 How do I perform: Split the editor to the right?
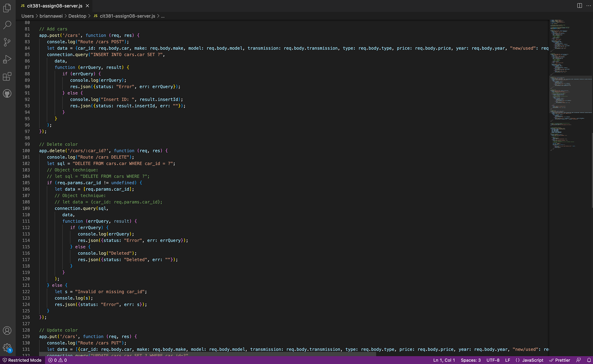(579, 6)
